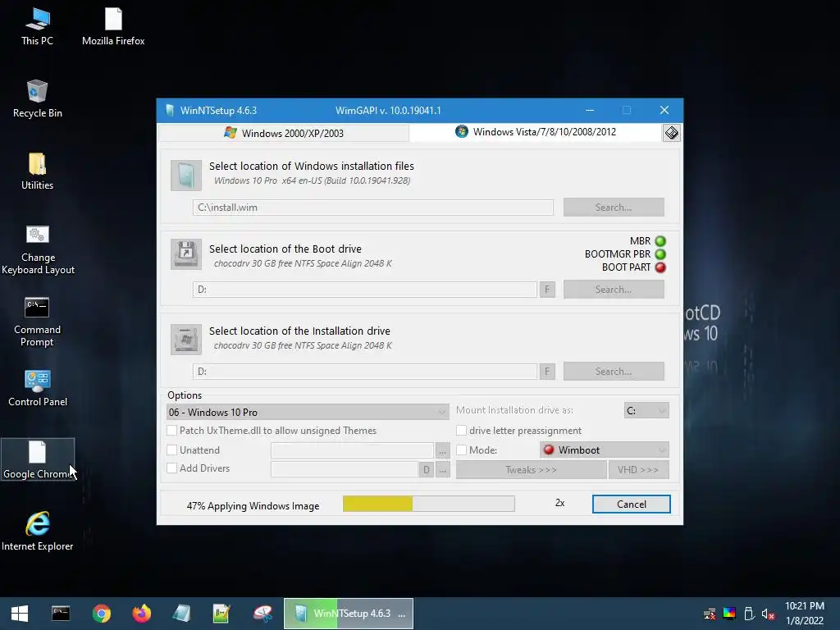Click the Installation drive D: path field
Viewport: 840px width, 630px height.
coord(365,372)
